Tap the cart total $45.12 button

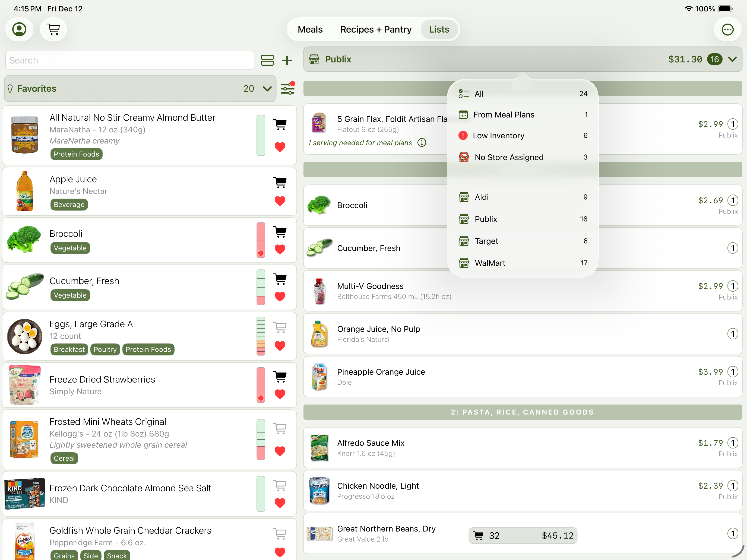coord(523,535)
